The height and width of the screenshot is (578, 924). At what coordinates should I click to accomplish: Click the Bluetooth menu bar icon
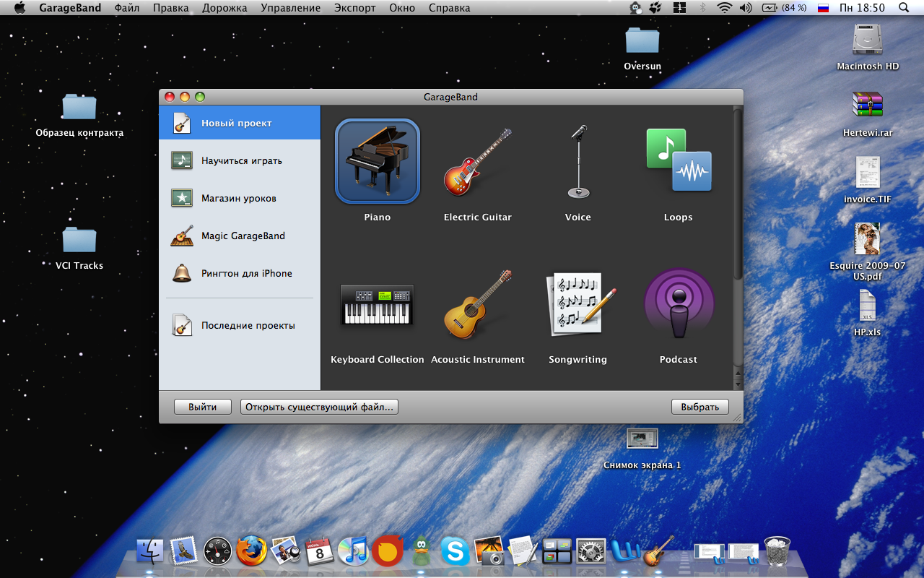[703, 8]
